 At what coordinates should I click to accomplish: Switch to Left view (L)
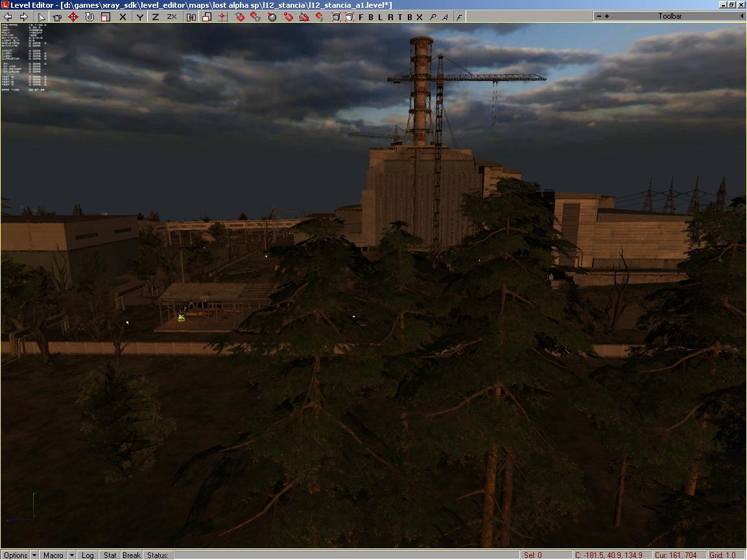coord(380,17)
